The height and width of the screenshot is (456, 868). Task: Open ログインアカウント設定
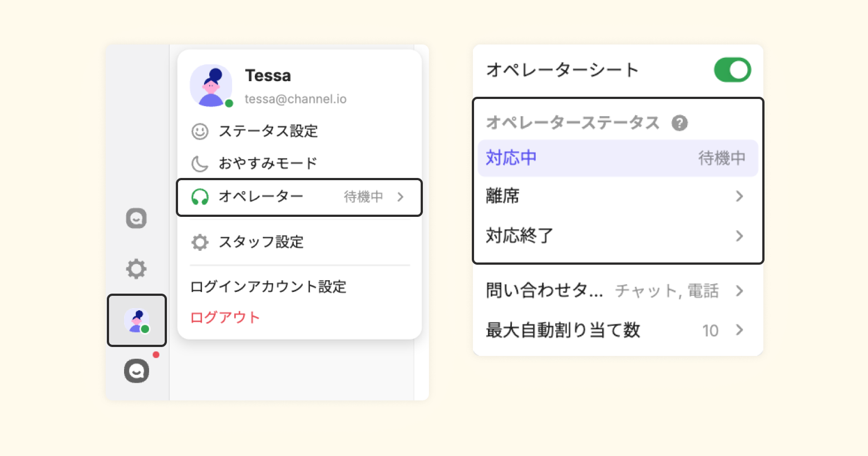click(268, 287)
